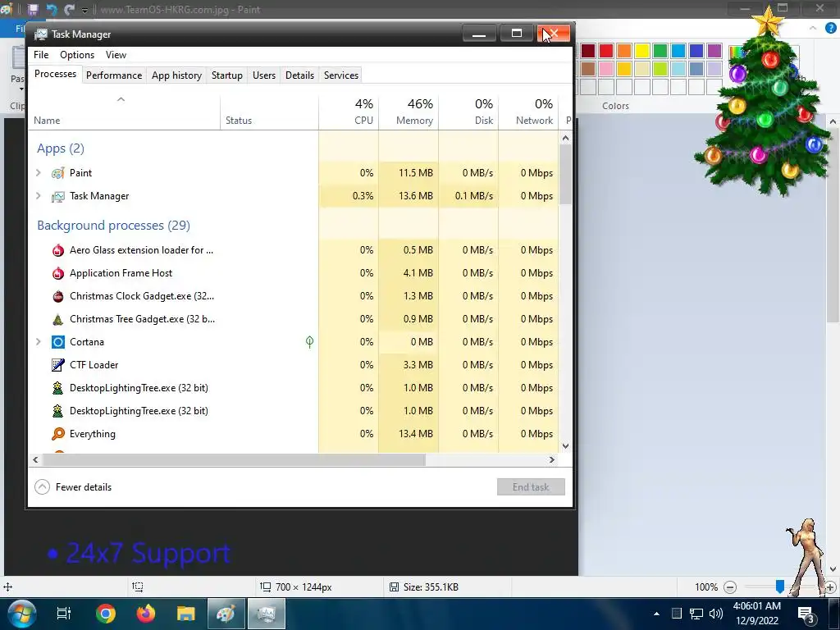Open the View menu in Task Manager
This screenshot has width=840, height=630.
point(116,55)
